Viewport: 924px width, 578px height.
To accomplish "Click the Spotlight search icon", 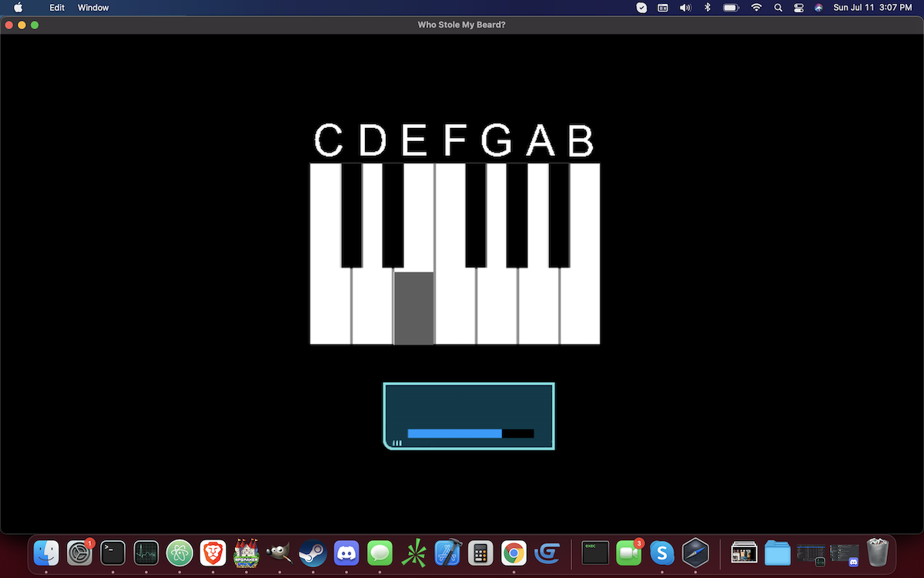I will tap(778, 8).
